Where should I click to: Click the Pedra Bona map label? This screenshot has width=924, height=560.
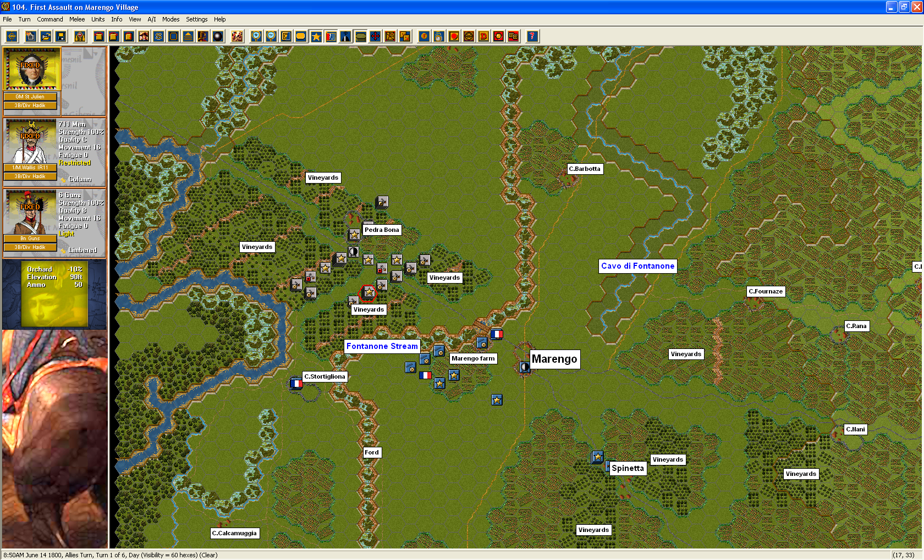(382, 230)
